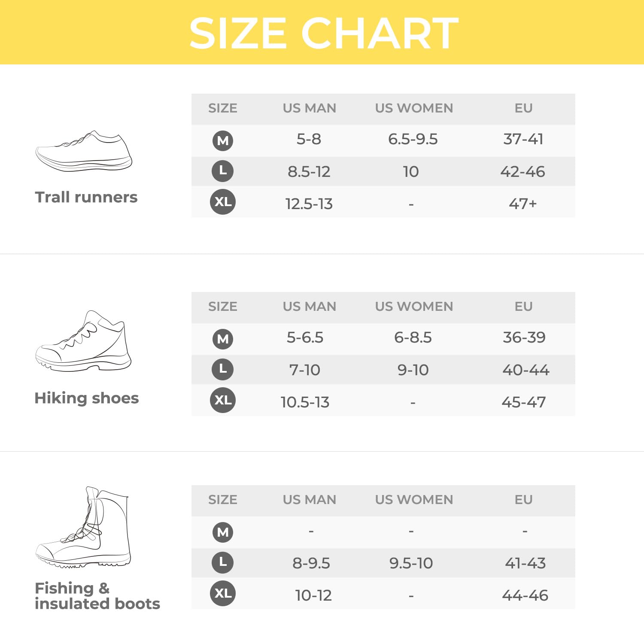Screen dimensions: 644x644
Task: Click the Hiking shoes label
Action: click(x=87, y=398)
